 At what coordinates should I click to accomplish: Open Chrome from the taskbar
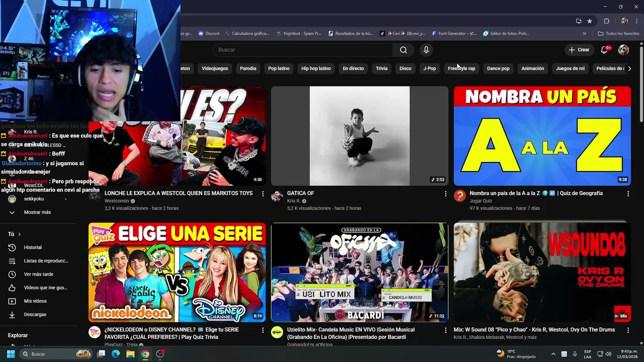pos(145,354)
